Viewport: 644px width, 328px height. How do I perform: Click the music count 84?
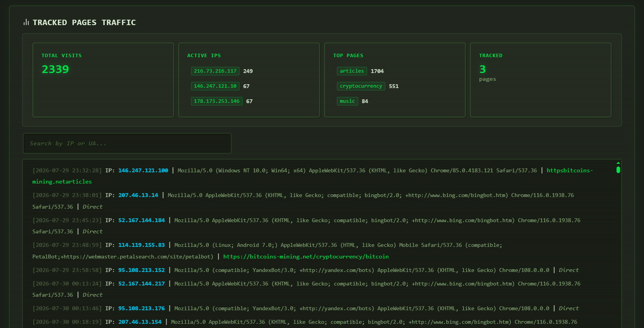[365, 101]
